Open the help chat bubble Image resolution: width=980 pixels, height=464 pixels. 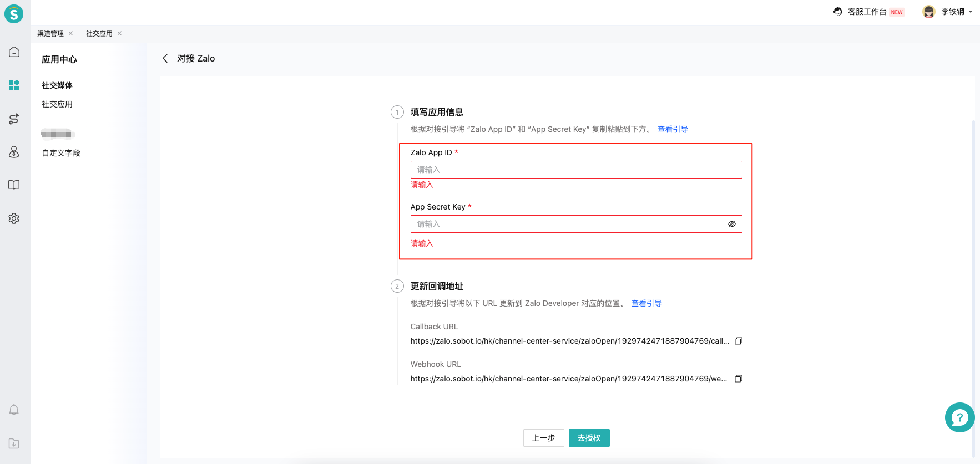[x=960, y=417]
